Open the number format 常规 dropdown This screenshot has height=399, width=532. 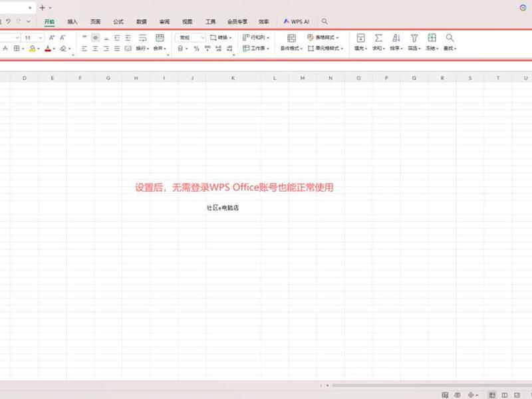[203, 38]
